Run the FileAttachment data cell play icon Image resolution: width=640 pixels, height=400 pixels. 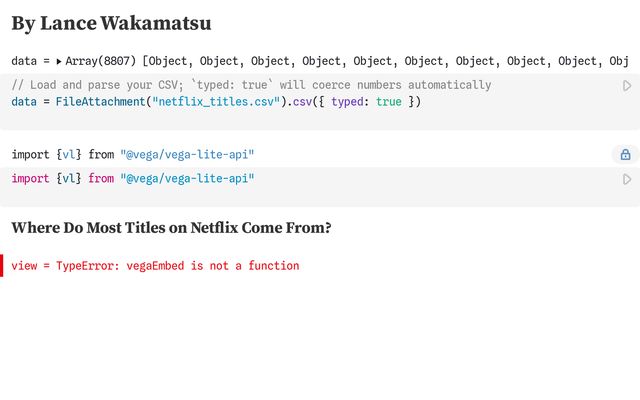pos(627,86)
